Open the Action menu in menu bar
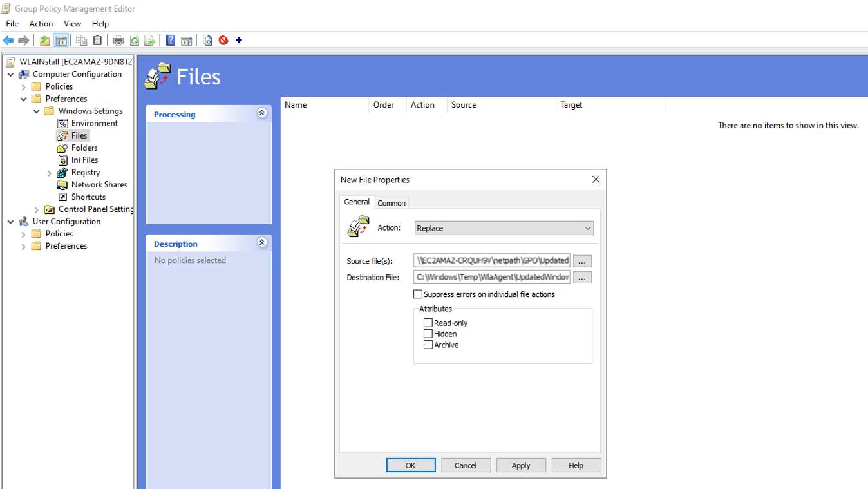The width and height of the screenshot is (868, 489). tap(41, 24)
